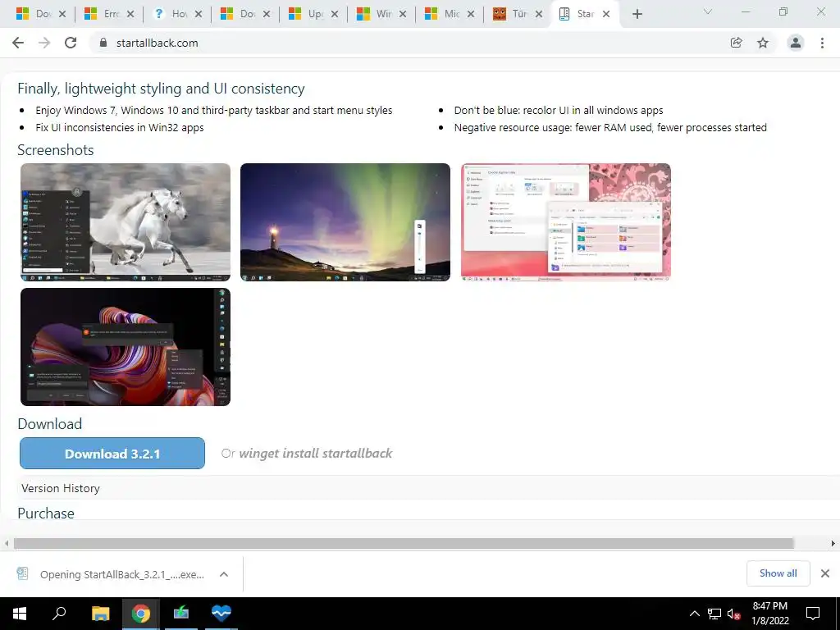Open File Explorer from taskbar
This screenshot has height=630, width=840.
coord(100,613)
